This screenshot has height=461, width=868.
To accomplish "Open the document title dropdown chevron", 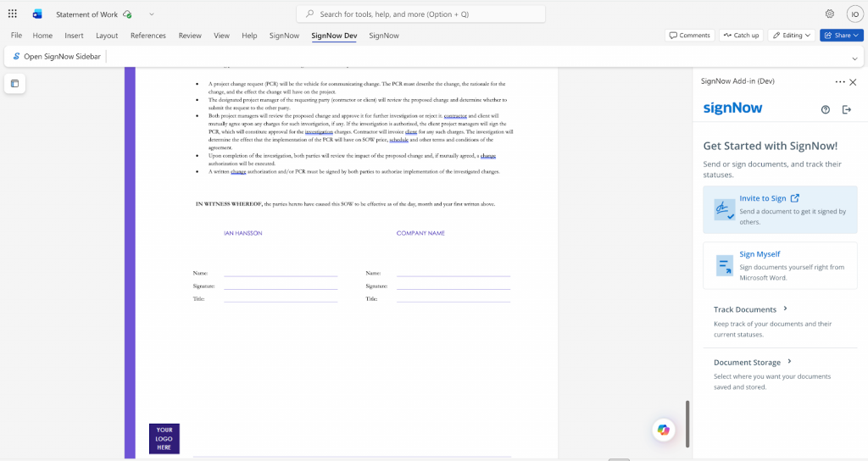I will 152,14.
